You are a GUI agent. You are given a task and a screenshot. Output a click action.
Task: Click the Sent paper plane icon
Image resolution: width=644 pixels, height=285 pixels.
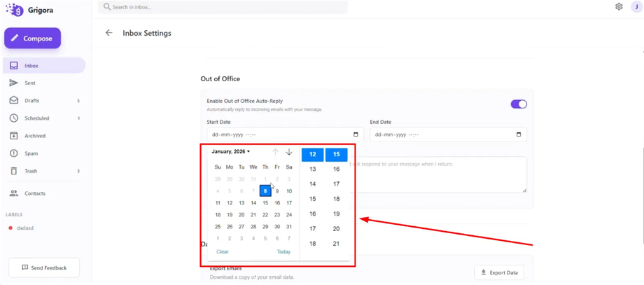(x=14, y=83)
